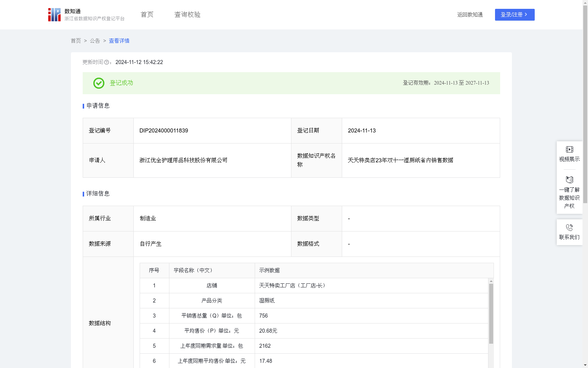Open the 首页 breadcrumb link

pos(76,41)
